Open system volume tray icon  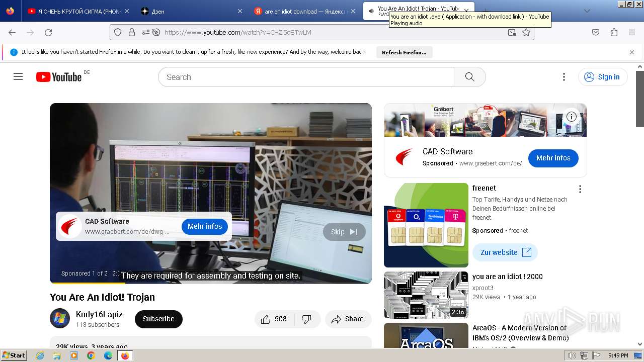[x=572, y=355]
